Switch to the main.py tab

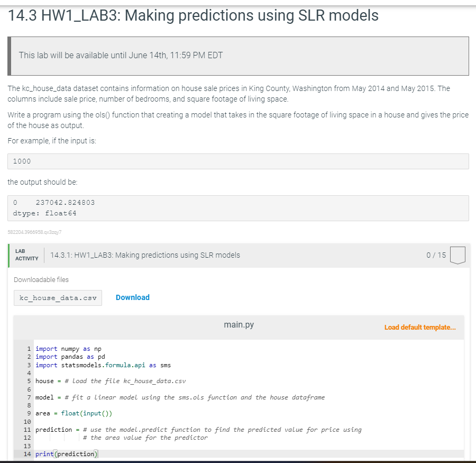pyautogui.click(x=239, y=324)
